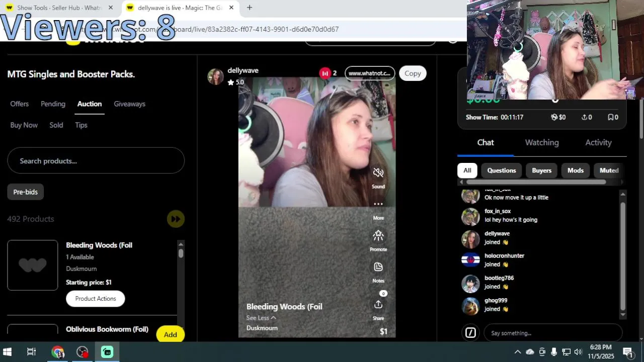Open the Windows Start menu
Viewport: 644px width, 362px height.
point(8,352)
